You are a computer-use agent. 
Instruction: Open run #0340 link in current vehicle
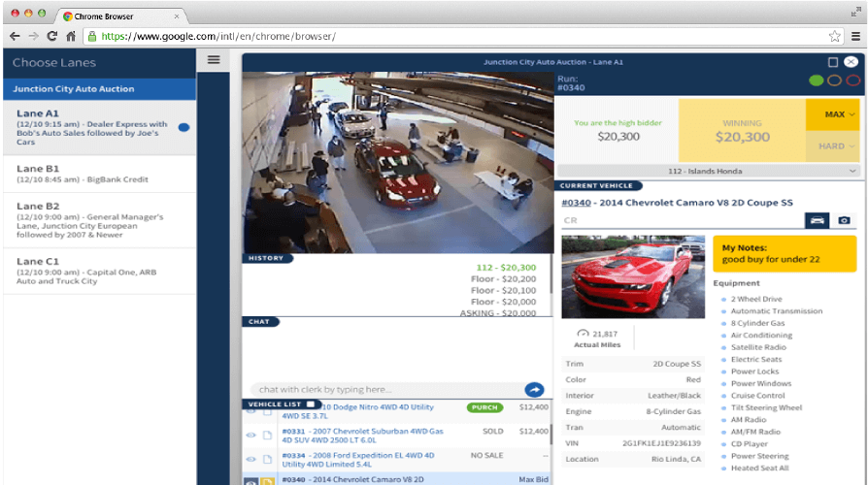click(x=577, y=203)
